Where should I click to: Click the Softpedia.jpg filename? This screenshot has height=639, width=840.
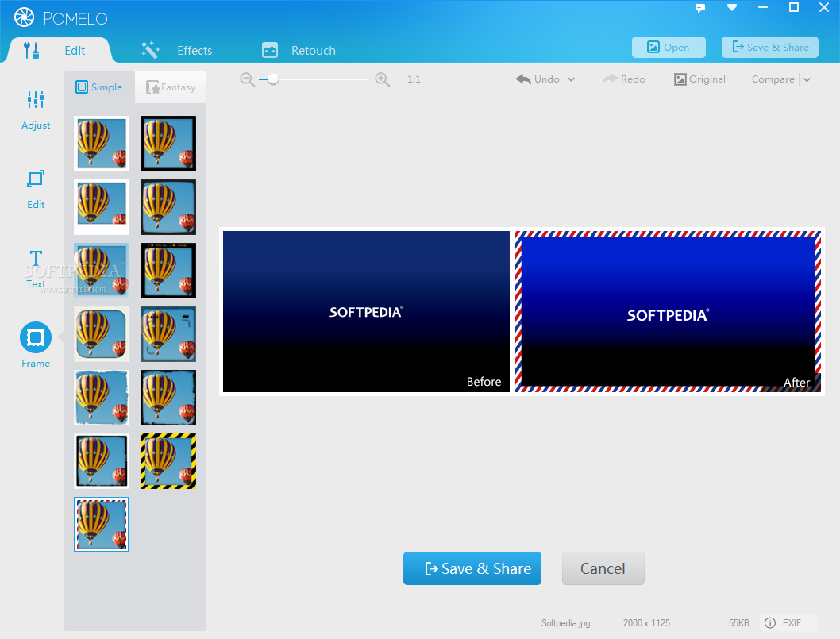[x=566, y=623]
